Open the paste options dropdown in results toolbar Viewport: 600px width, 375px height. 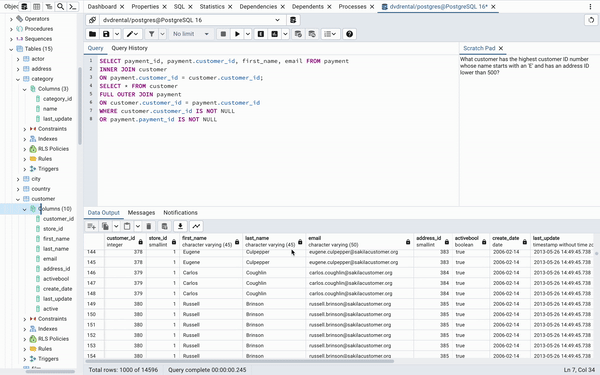coord(138,226)
